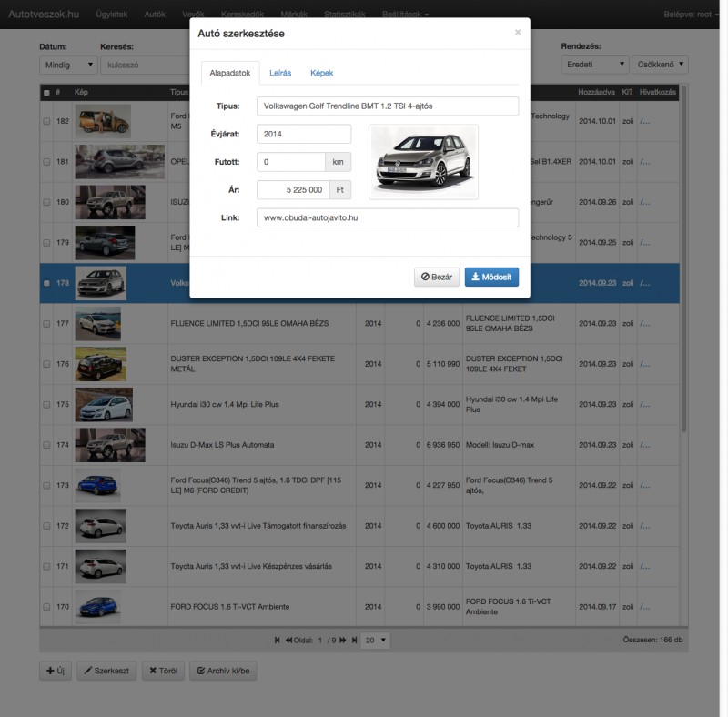This screenshot has height=717, width=728.
Task: Toggle the select-all checkbox in table header
Action: [46, 92]
